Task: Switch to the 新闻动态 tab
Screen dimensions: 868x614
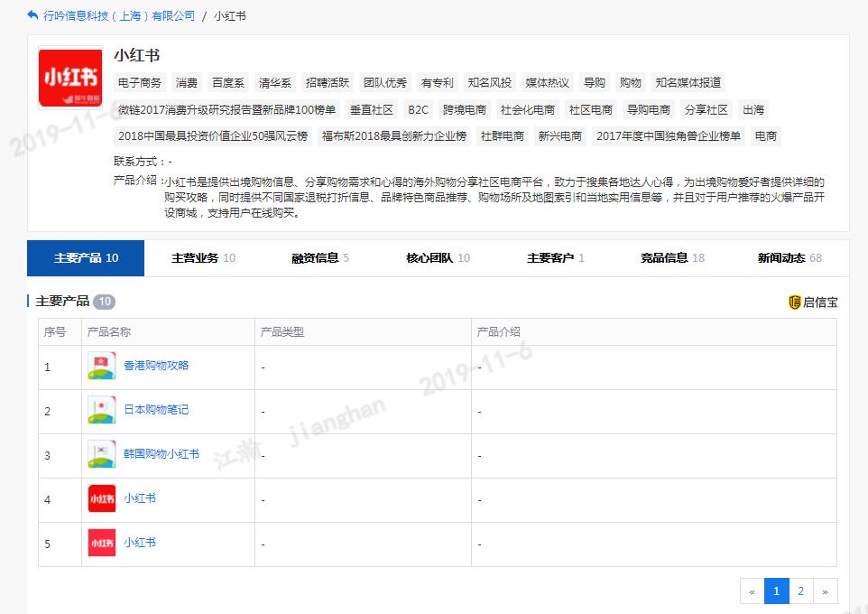Action: tap(790, 258)
